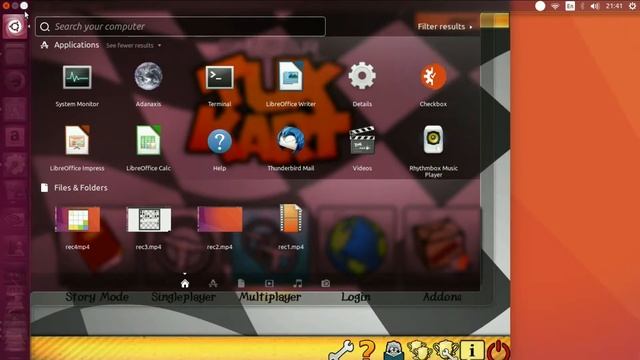This screenshot has height=360, width=640.
Task: Click the 21:41 clock
Action: [x=614, y=6]
